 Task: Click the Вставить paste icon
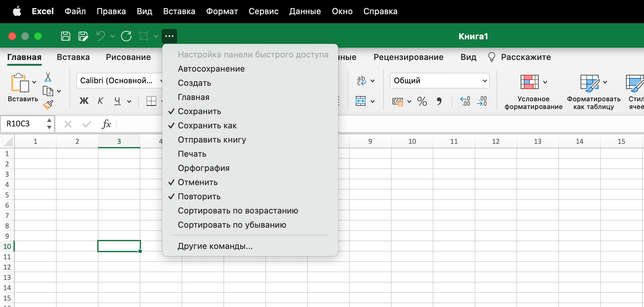click(20, 83)
